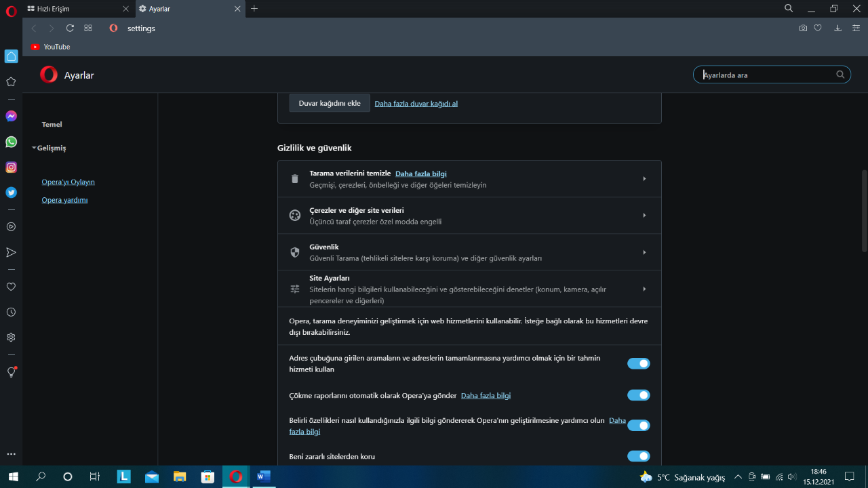Open Opera yardımı link
868x488 pixels.
[x=64, y=200]
